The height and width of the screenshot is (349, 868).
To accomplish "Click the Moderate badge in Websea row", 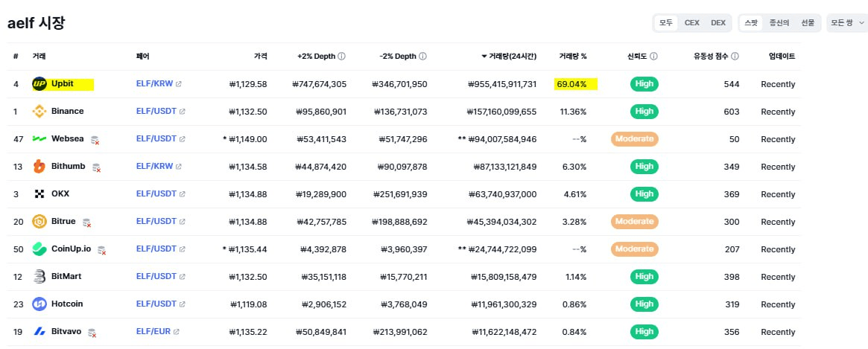I will click(634, 139).
